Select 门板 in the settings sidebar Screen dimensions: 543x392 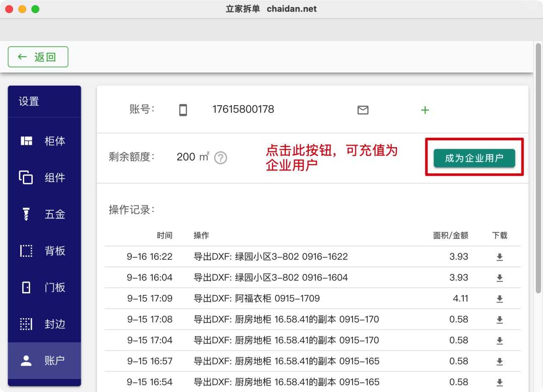44,288
